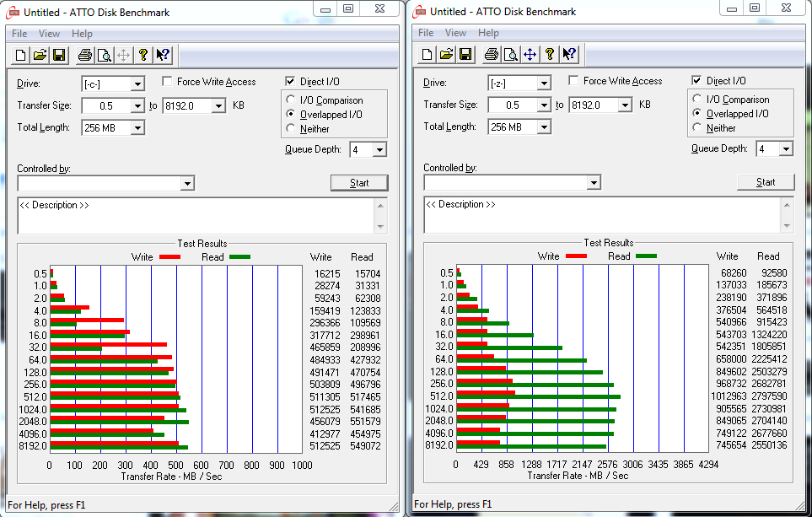Open Total Length dropdown in left window
This screenshot has height=517, width=812.
137,128
